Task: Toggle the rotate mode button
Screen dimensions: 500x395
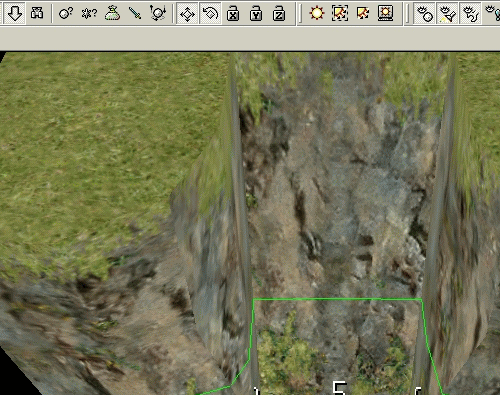Action: point(210,13)
